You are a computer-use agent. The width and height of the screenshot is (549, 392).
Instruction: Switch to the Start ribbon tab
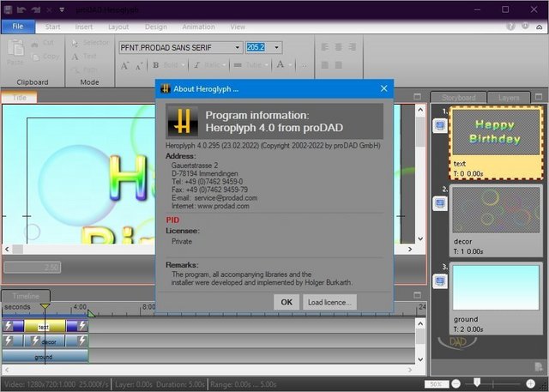tap(52, 27)
